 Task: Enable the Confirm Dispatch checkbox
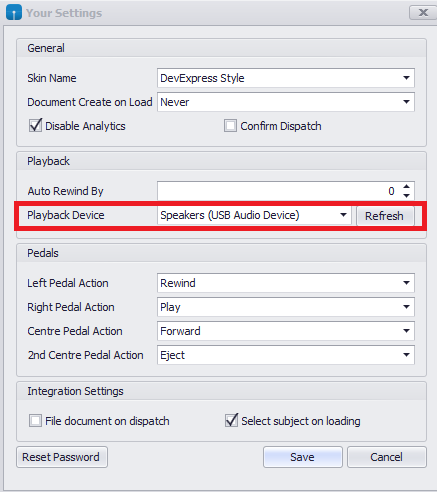point(230,126)
